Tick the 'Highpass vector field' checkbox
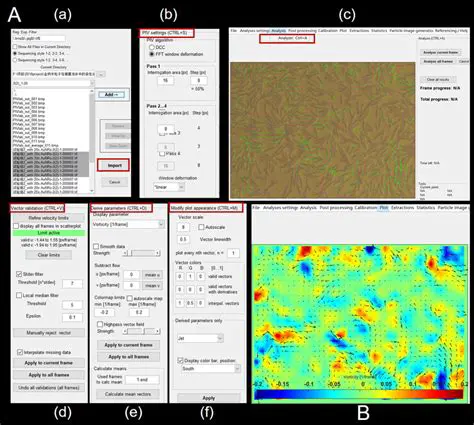474x425 pixels. tap(100, 324)
